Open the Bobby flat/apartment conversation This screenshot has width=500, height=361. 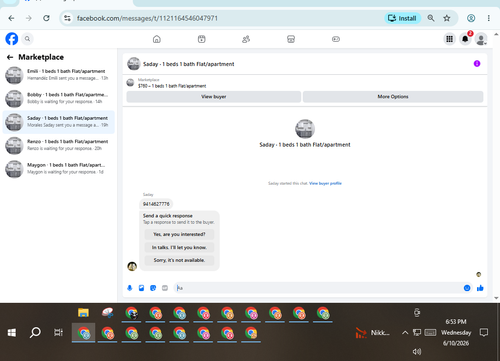point(59,98)
